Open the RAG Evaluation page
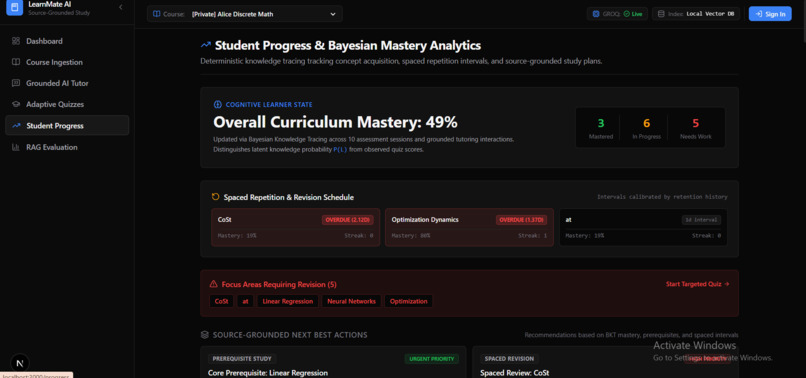 (67, 147)
